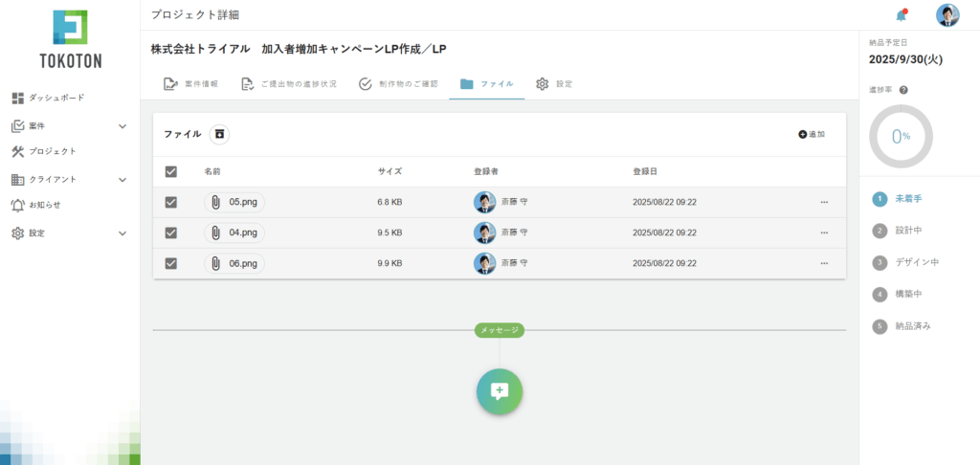Click the archive icon beside ファイル heading
Image resolution: width=980 pixels, height=465 pixels.
(219, 135)
